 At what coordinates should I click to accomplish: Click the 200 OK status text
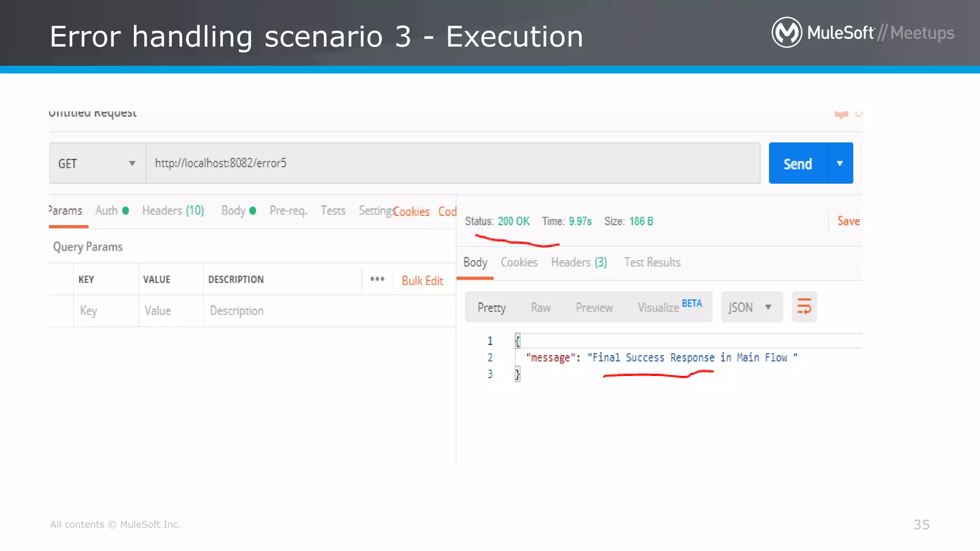pyautogui.click(x=513, y=221)
